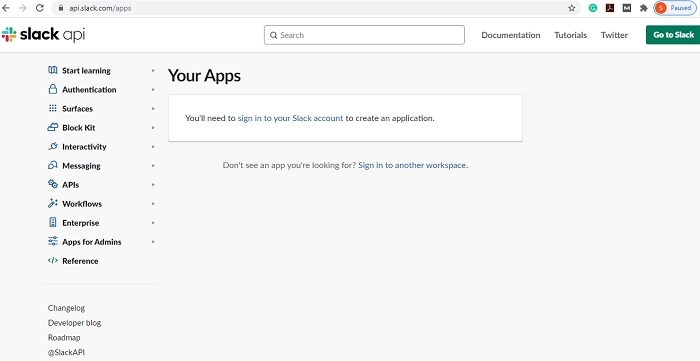Click the browser forward arrow
700x361 pixels.
22,8
